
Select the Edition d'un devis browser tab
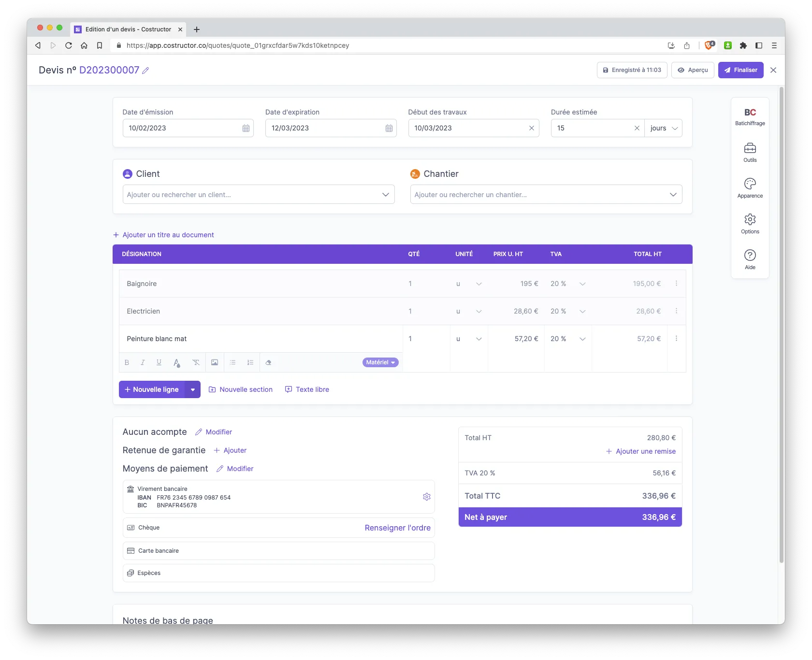tap(128, 29)
